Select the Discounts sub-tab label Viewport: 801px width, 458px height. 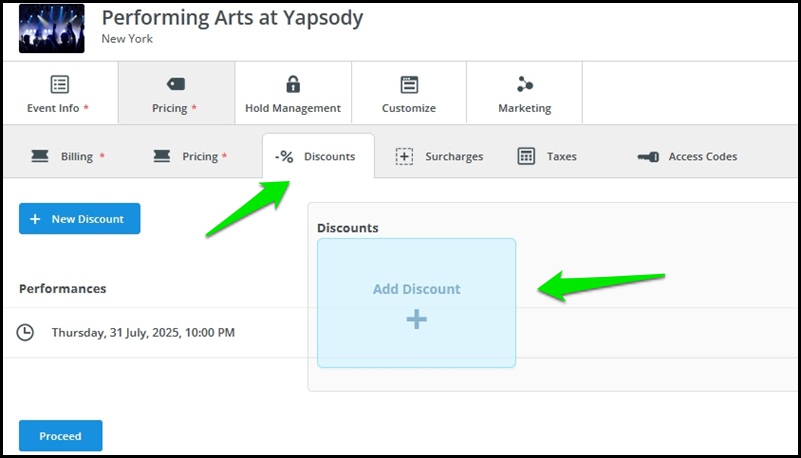(329, 156)
